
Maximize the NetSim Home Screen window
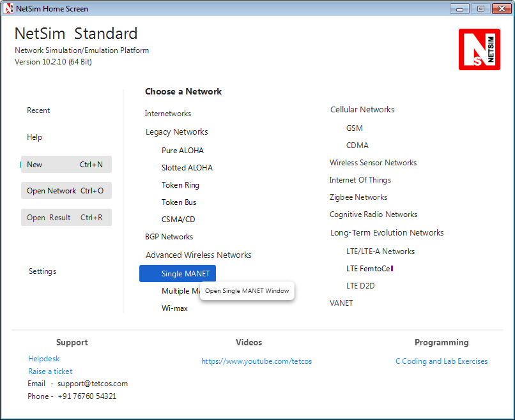[x=480, y=9]
